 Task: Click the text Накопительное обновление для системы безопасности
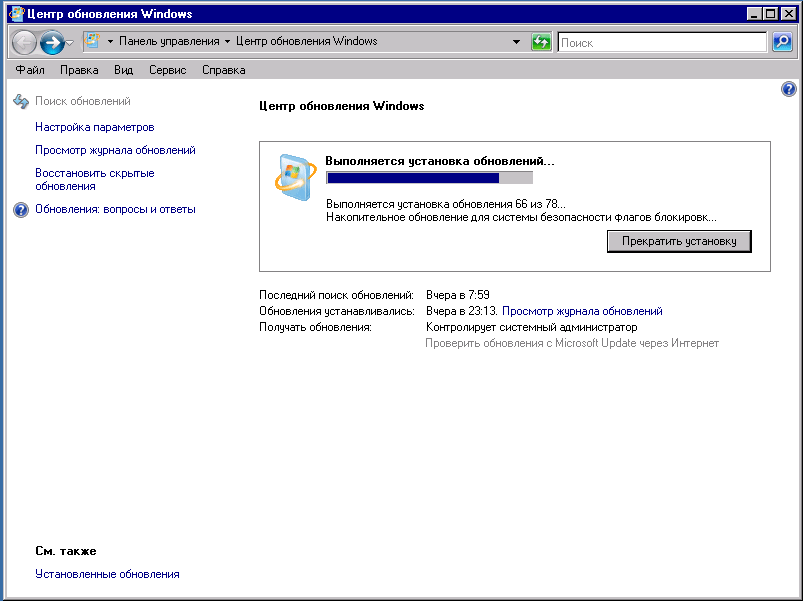coord(521,217)
